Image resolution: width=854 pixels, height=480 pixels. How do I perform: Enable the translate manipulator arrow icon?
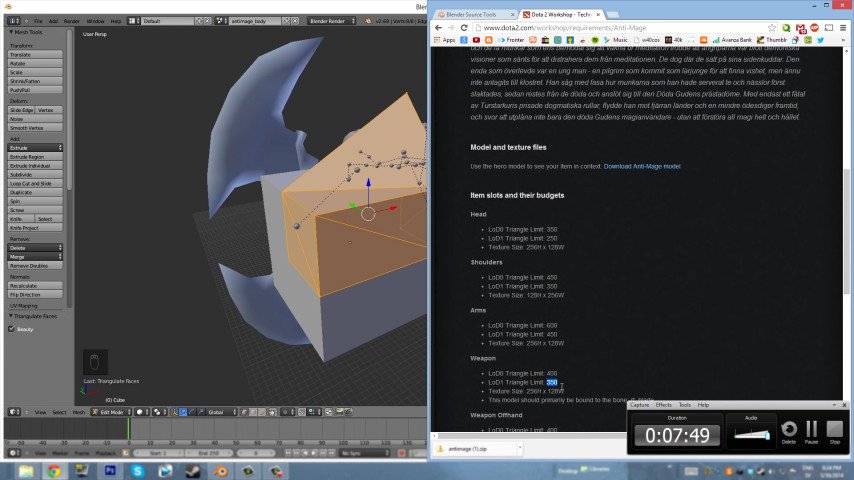tap(183, 412)
